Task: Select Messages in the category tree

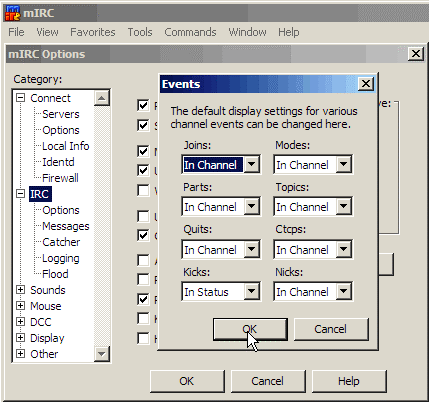Action: [x=66, y=226]
